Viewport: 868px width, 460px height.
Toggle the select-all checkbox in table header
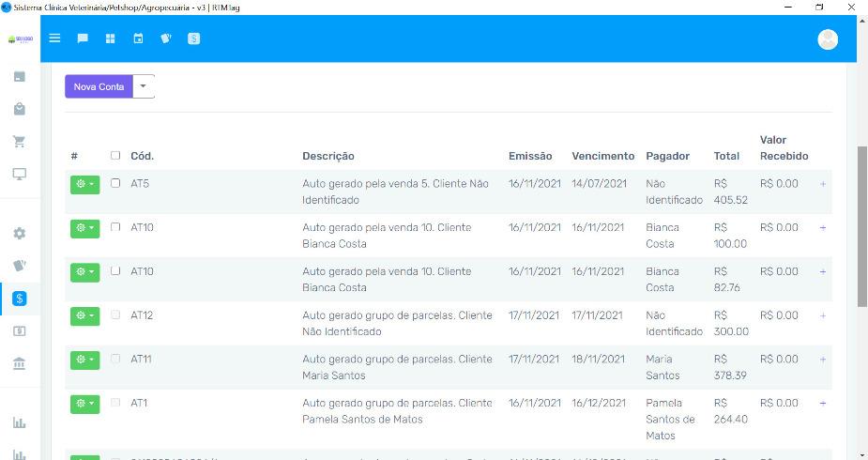115,156
